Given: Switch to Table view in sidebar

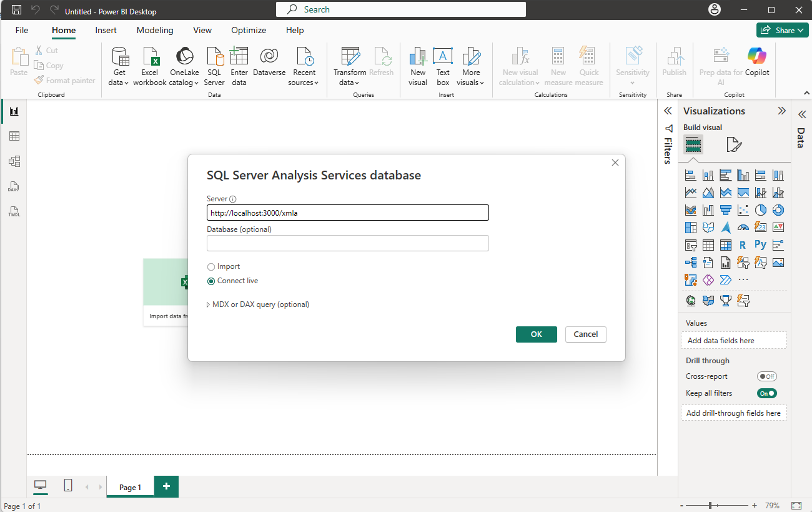Looking at the screenshot, I should click(x=14, y=136).
